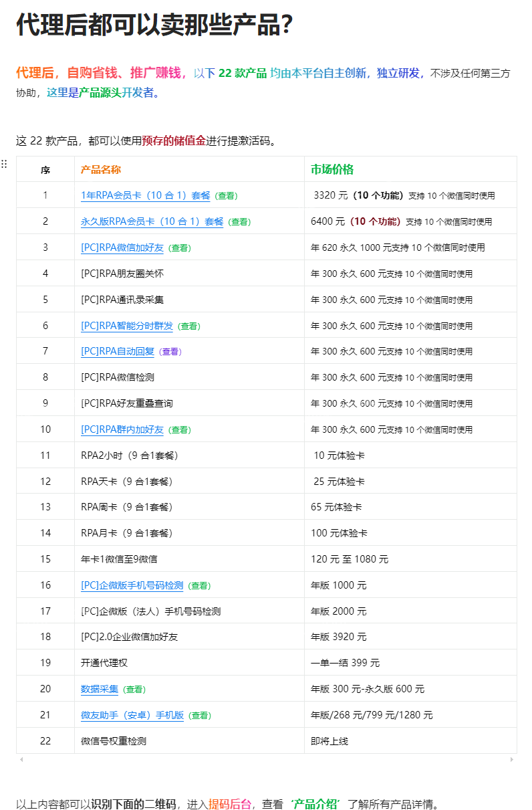The image size is (532, 810).
Task: Click the 10 元体验卡 cell
Action: click(410, 455)
